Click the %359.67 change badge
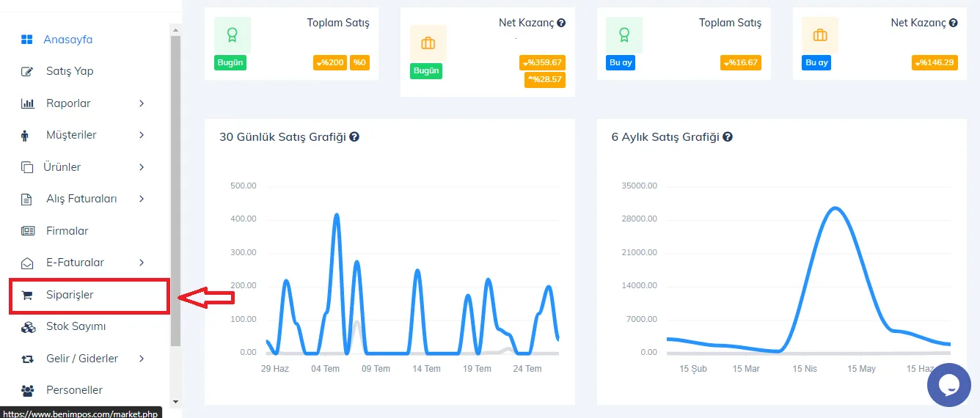980x418 pixels. [x=542, y=63]
